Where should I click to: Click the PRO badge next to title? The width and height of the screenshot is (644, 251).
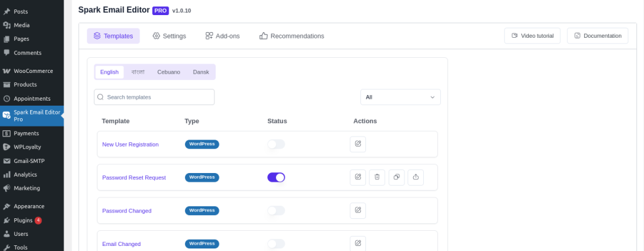coord(160,11)
